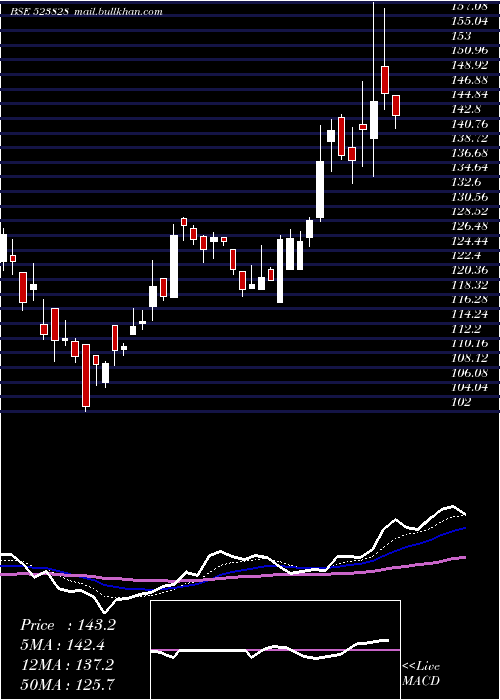Click the <<Live MACD label

(421, 673)
